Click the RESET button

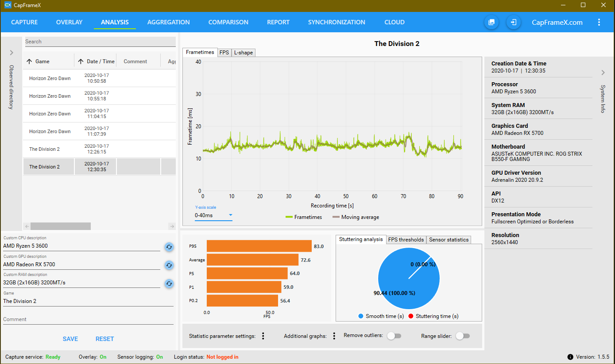pyautogui.click(x=105, y=339)
